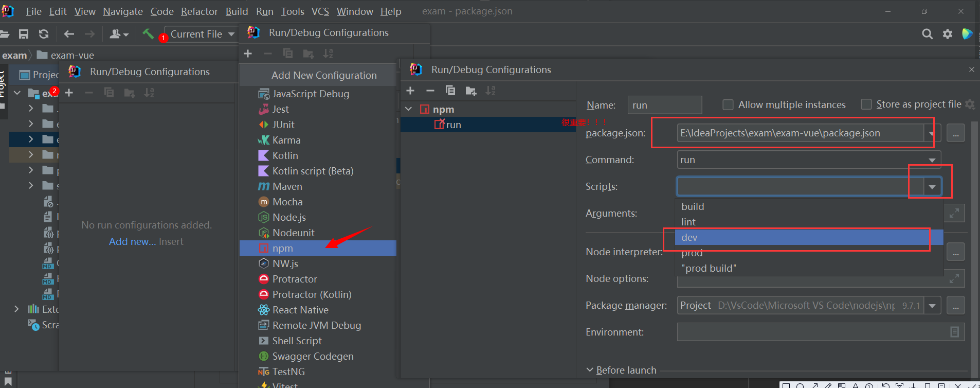
Task: Open the VCS menu
Action: pyautogui.click(x=320, y=11)
